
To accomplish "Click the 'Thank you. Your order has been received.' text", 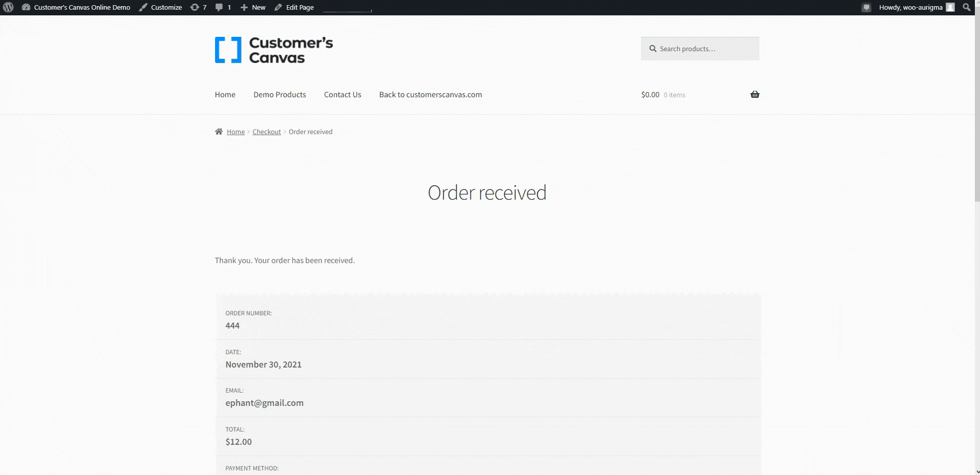I will (285, 261).
